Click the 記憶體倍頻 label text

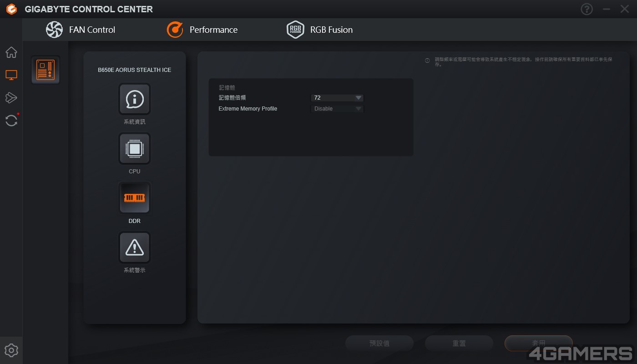tap(232, 98)
